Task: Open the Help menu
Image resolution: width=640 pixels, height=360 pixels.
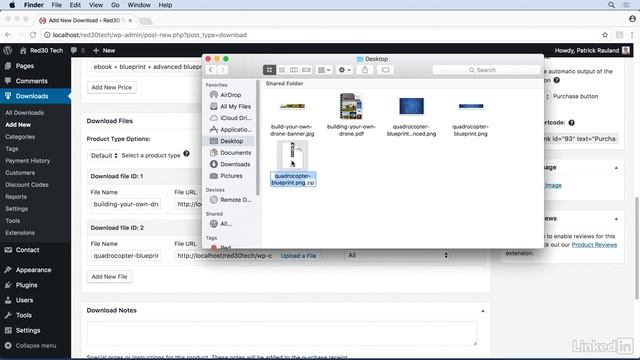Action: 165,5
